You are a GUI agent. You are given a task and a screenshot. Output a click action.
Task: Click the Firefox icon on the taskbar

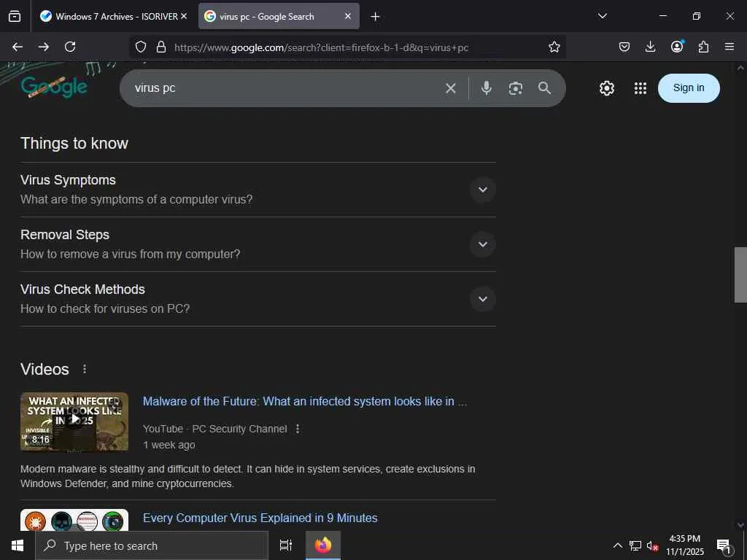322,545
